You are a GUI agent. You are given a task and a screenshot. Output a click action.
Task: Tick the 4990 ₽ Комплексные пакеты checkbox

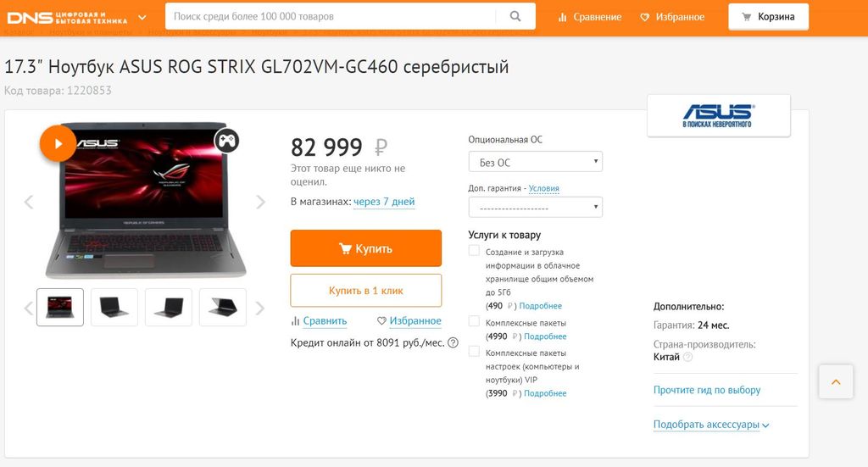click(x=475, y=322)
